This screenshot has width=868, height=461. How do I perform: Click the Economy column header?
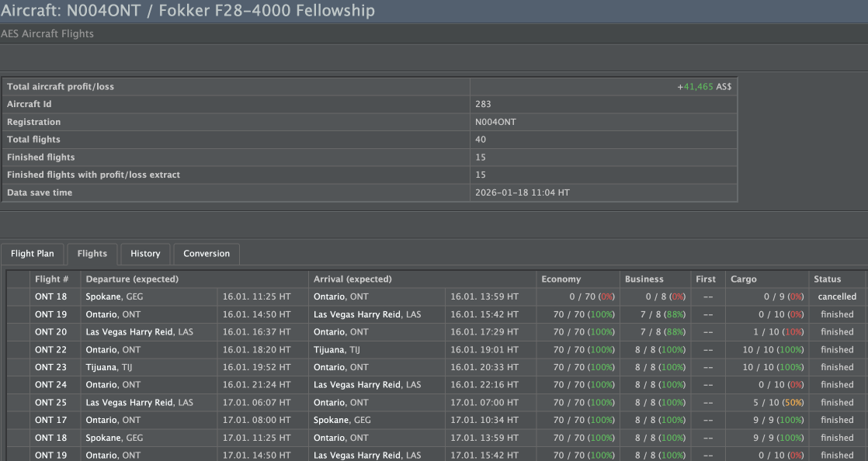pyautogui.click(x=561, y=279)
